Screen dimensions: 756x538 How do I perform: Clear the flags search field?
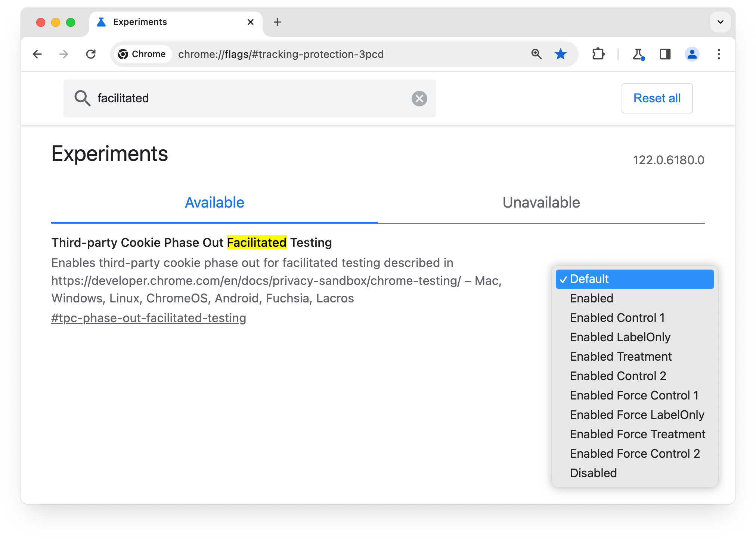(419, 99)
